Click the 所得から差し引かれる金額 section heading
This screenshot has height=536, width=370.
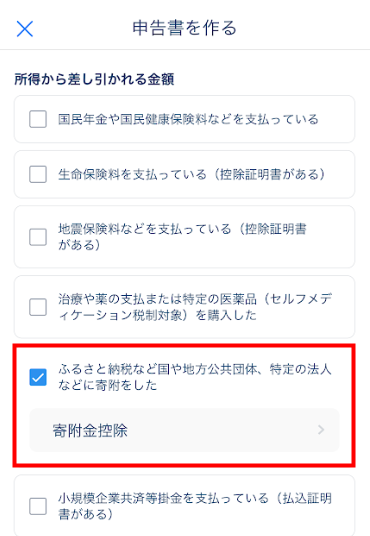pos(94,79)
